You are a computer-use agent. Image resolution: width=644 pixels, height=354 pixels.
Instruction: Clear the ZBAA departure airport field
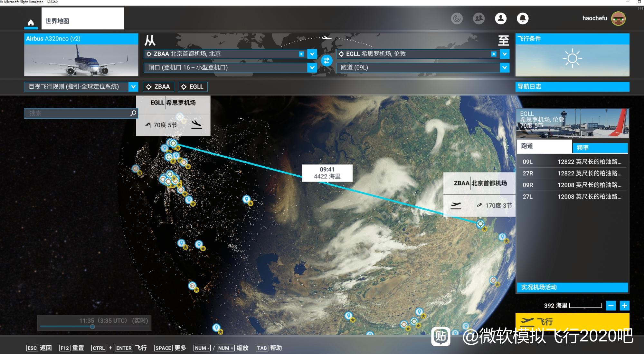[301, 54]
